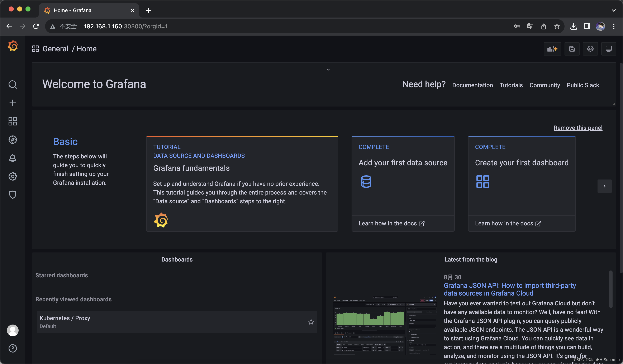Screen dimensions: 623x364
Task: Click the General breadcrumb
Action: click(55, 49)
